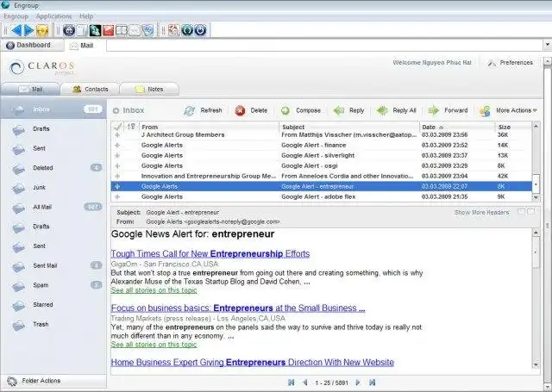Viewport: 552px width, 392px height.
Task: Open Focus on business basics article link
Action: coord(238,308)
